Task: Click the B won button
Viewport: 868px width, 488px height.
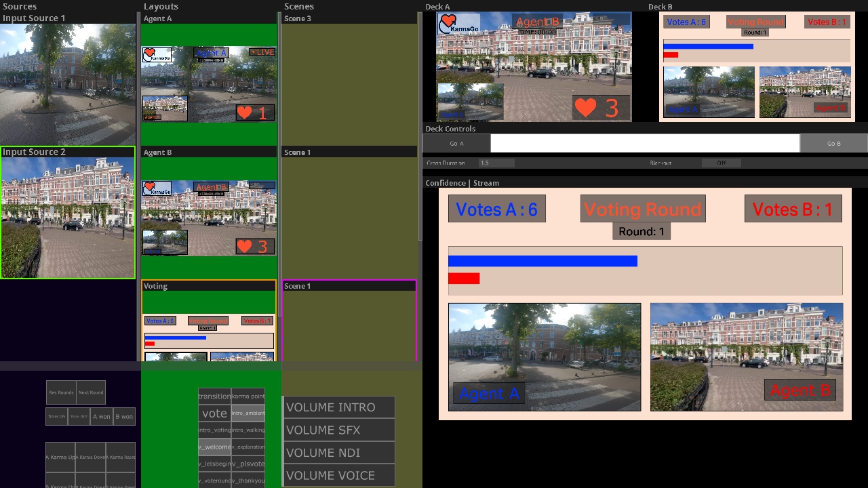Action: 124,416
